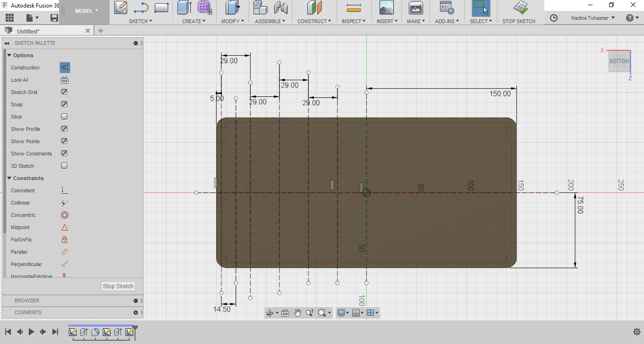The image size is (644, 344).
Task: Uncheck the Show Profile checkbox
Action: click(64, 129)
